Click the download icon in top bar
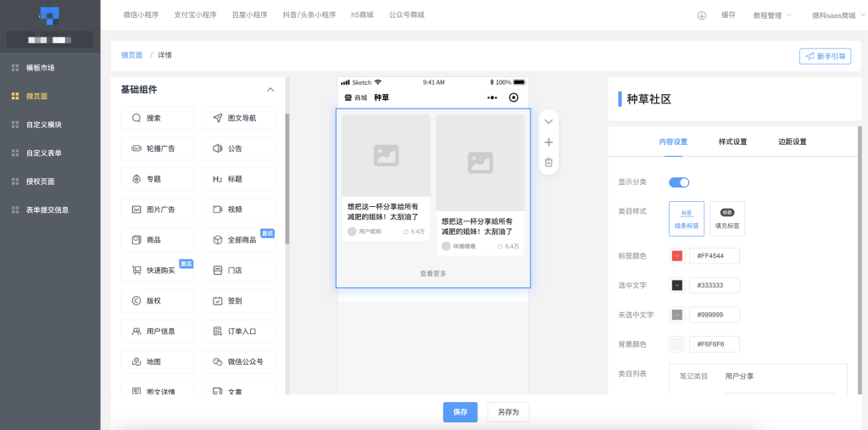The width and height of the screenshot is (868, 430). pyautogui.click(x=701, y=15)
